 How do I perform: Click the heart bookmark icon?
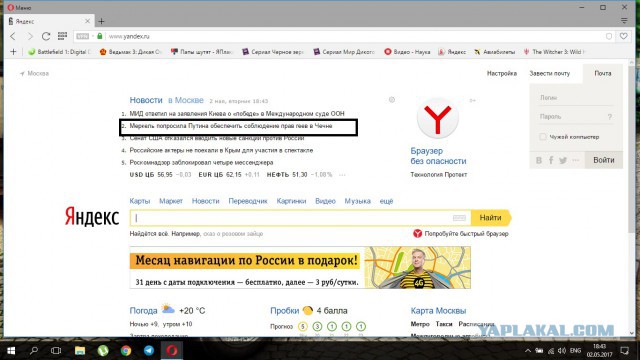tap(624, 36)
